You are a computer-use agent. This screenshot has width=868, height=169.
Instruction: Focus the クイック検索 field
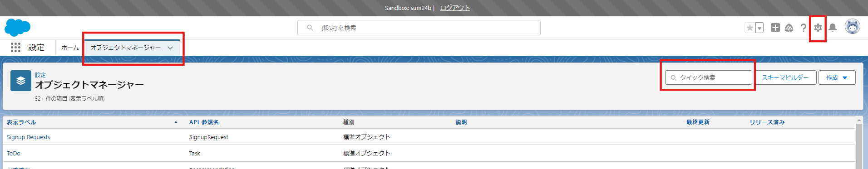click(709, 77)
